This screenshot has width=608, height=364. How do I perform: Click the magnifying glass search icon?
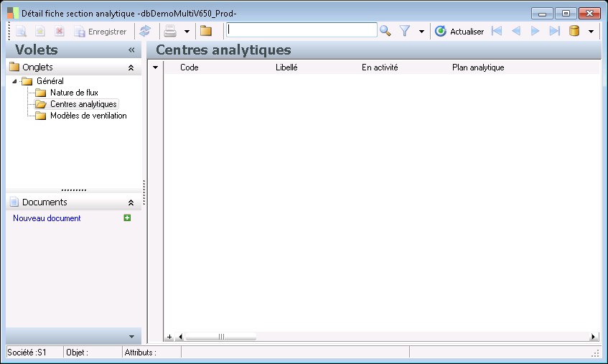click(x=385, y=31)
